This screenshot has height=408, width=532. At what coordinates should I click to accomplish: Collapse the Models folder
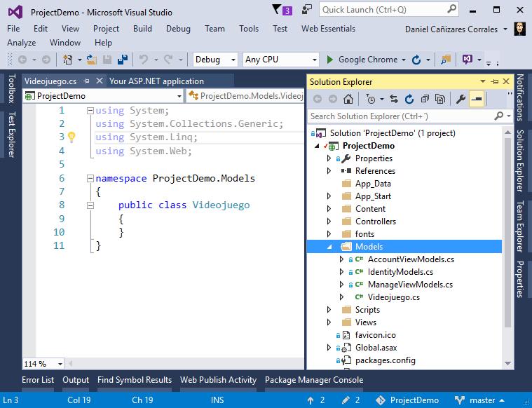pos(329,247)
